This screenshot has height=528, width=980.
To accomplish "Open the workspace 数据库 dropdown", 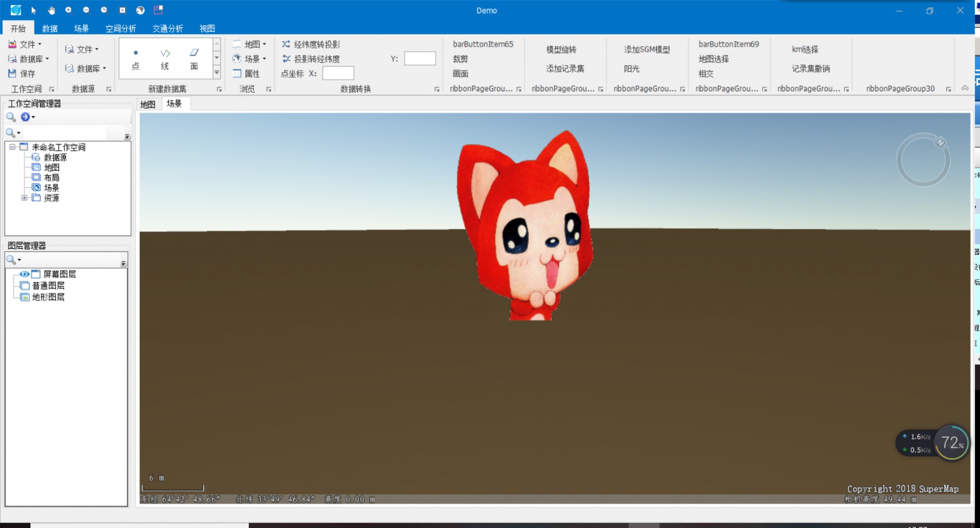I will [29, 59].
